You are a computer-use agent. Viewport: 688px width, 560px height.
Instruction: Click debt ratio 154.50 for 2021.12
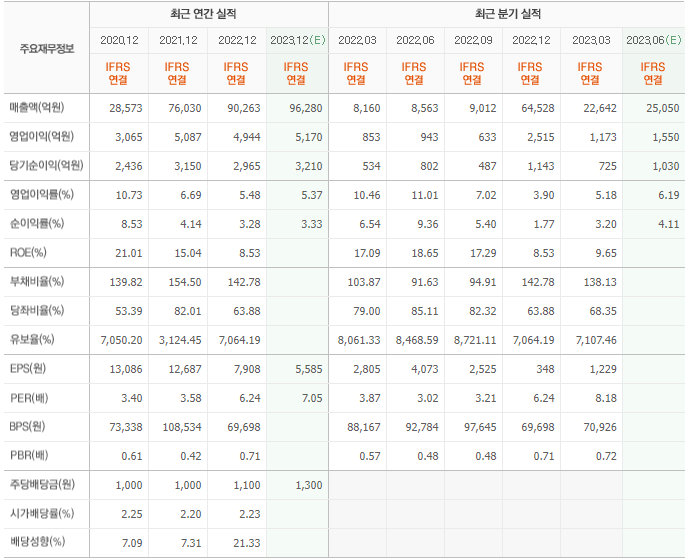pyautogui.click(x=185, y=282)
